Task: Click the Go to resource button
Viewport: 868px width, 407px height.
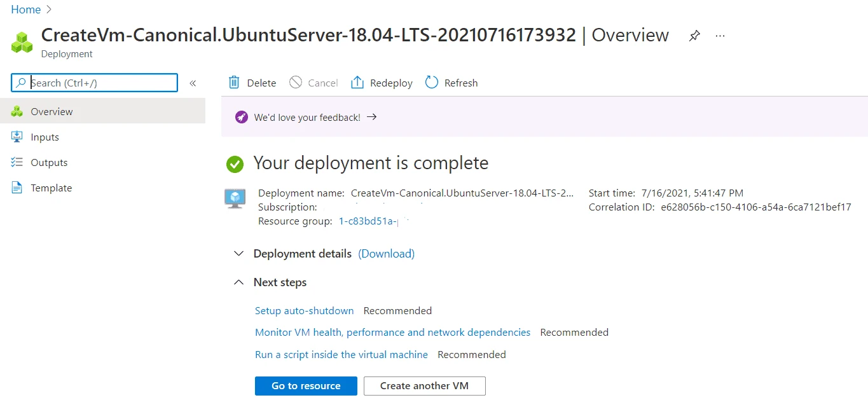Action: (x=305, y=386)
